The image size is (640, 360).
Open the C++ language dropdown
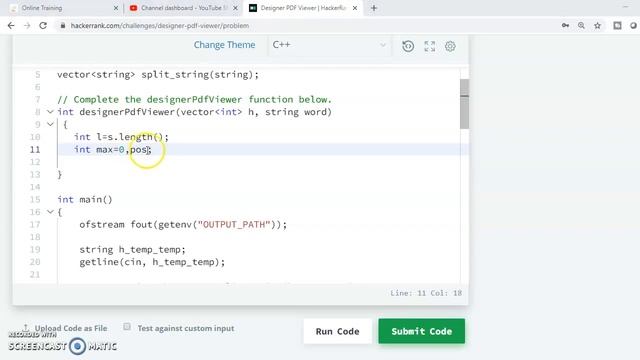pos(329,45)
